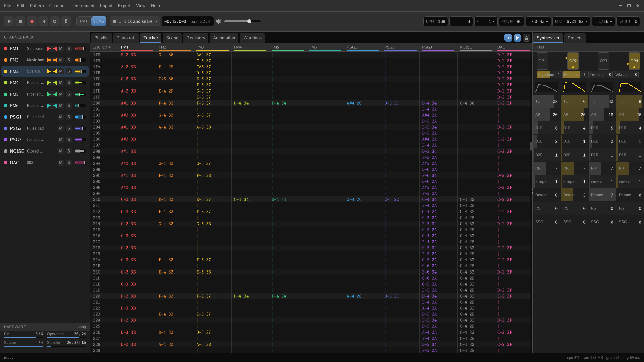Select operator OP4 box
This screenshot has width=644, height=362.
pos(634,61)
